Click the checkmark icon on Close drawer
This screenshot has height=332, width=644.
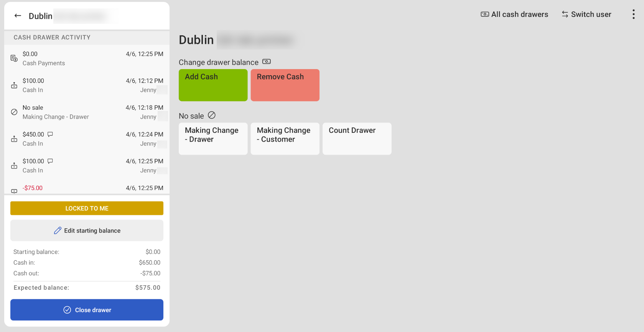pos(67,310)
